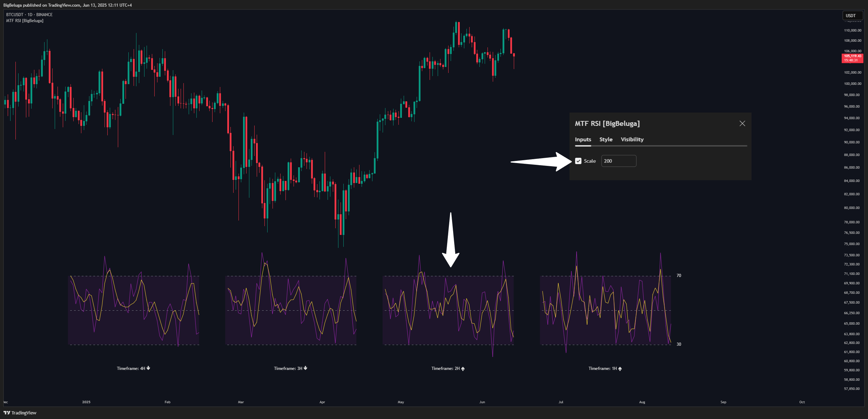
Task: Click the Timeframe: 4H label
Action: (x=133, y=368)
